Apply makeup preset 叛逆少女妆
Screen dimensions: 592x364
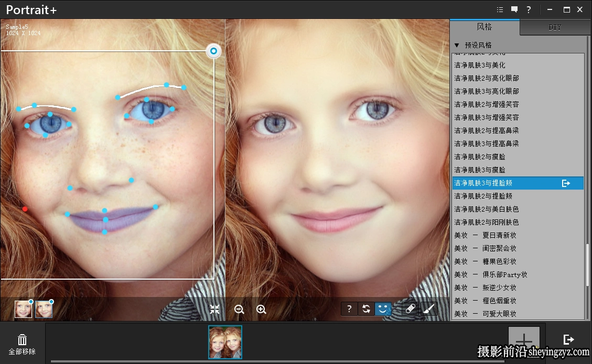point(518,288)
